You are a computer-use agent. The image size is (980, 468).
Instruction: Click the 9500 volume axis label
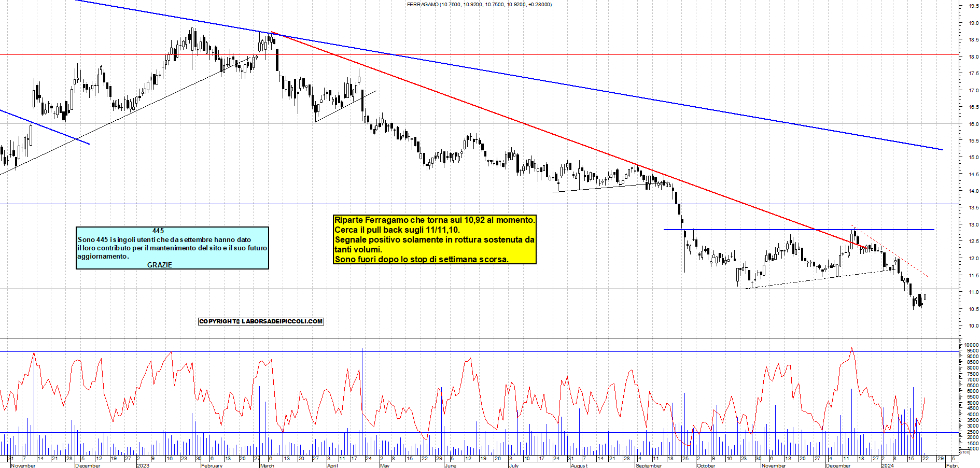pyautogui.click(x=973, y=351)
